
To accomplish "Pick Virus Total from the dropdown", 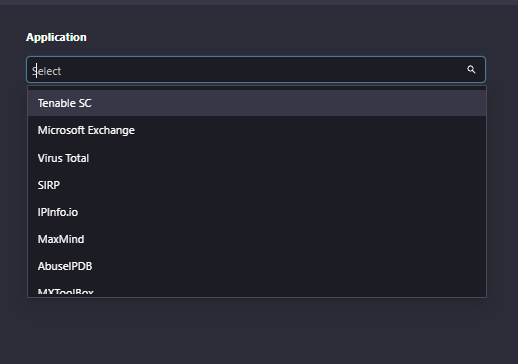I will click(x=257, y=158).
